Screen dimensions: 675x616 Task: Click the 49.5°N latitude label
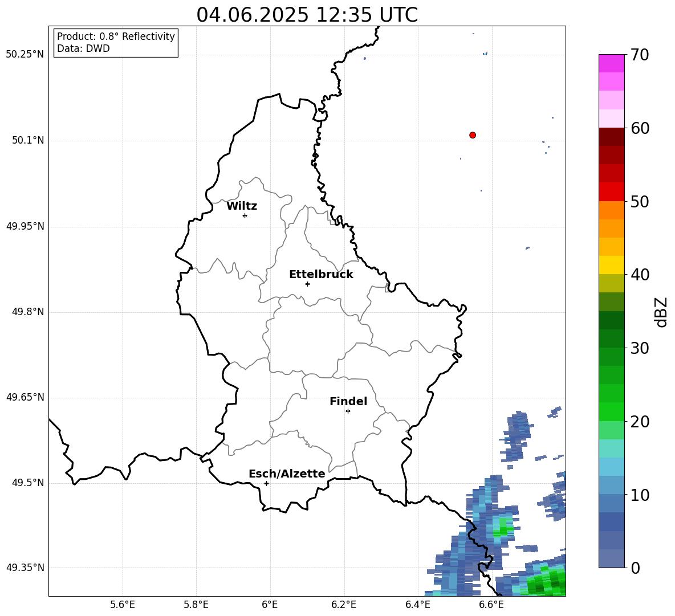28,483
